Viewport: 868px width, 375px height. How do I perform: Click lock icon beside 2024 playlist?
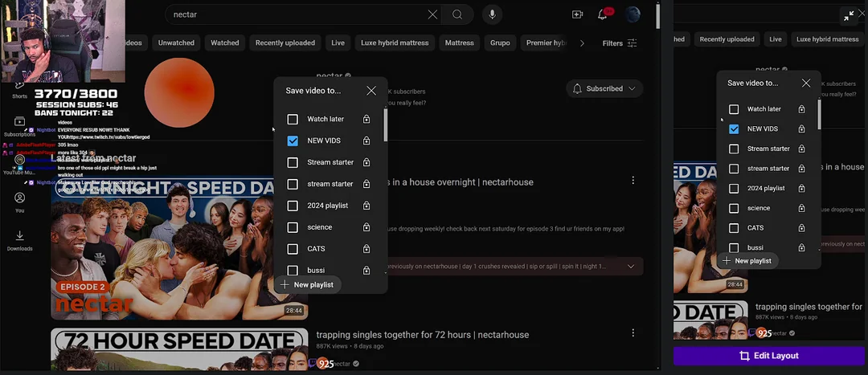366,206
